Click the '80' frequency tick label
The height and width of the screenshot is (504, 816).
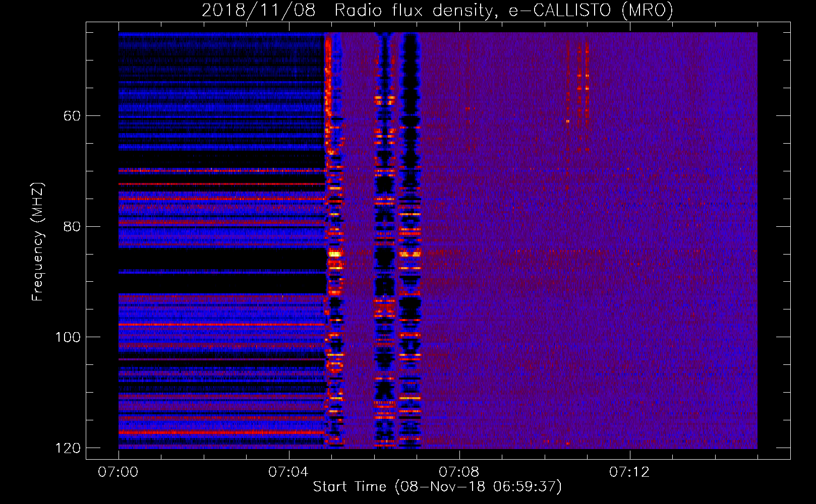72,227
